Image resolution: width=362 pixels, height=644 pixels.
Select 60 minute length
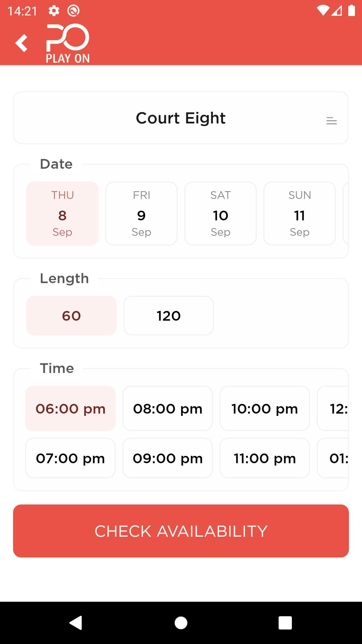71,316
